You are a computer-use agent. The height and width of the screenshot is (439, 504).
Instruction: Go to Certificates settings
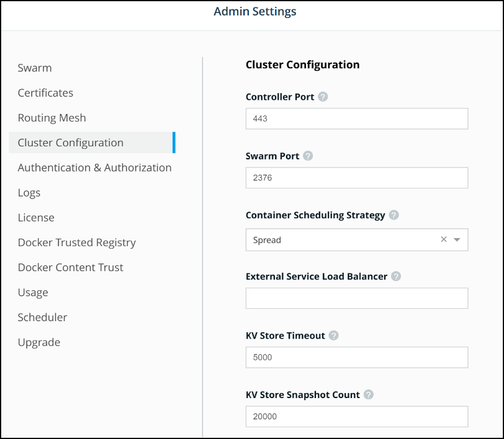coord(45,93)
